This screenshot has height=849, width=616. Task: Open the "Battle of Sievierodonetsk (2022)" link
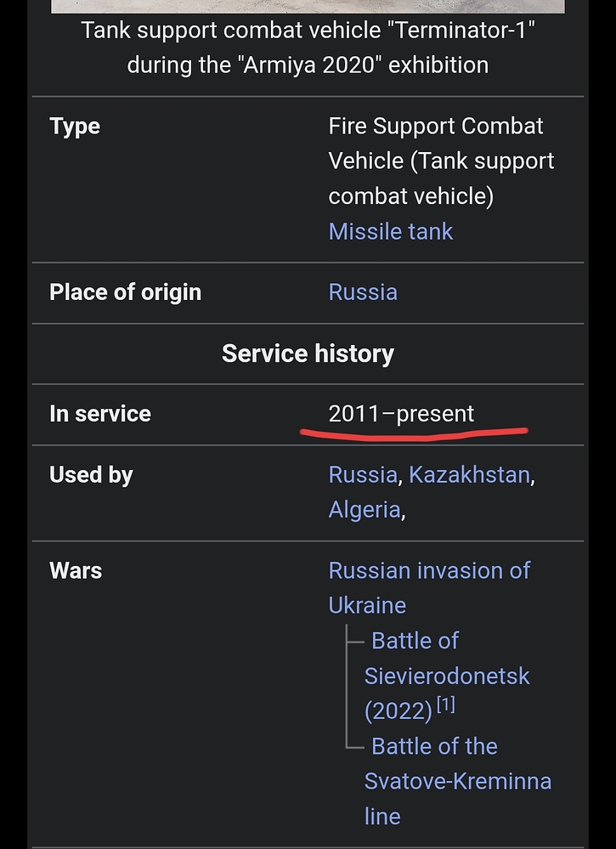click(x=447, y=676)
